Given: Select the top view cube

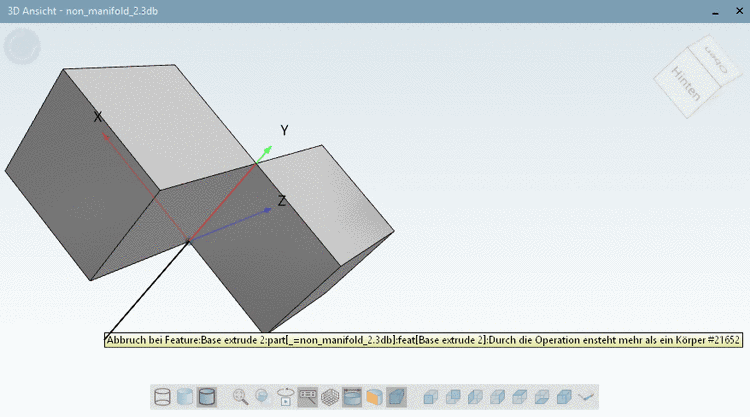Looking at the screenshot, I should [519, 397].
